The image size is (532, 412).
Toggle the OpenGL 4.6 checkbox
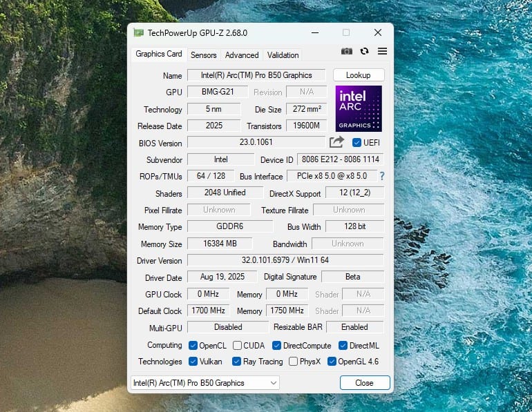point(332,361)
